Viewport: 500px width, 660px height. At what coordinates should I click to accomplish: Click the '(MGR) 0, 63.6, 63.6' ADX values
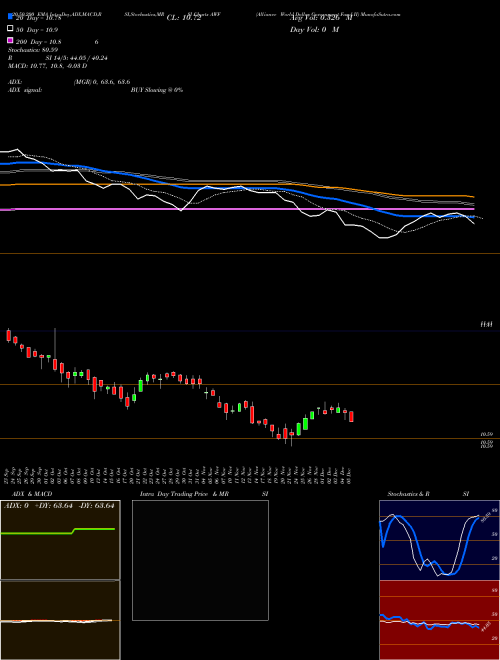point(102,82)
